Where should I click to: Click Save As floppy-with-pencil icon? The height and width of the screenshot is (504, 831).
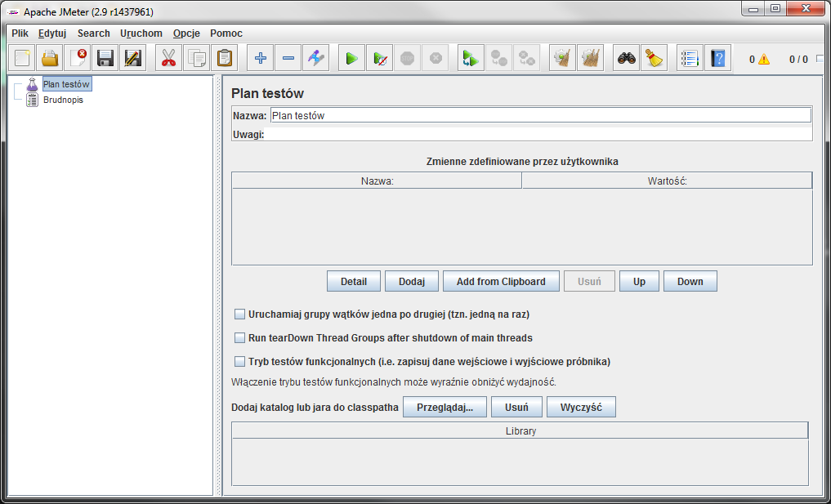[x=132, y=58]
